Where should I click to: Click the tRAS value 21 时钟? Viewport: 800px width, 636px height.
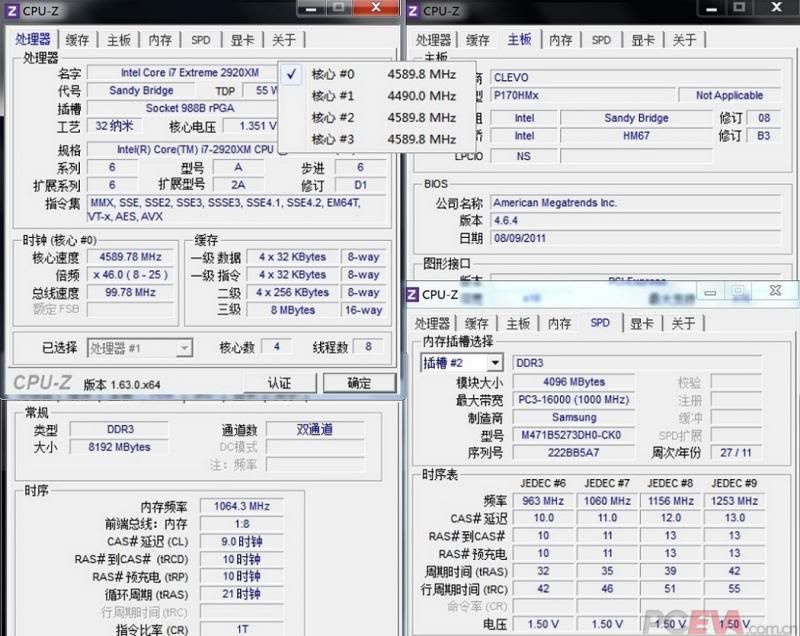(x=242, y=594)
